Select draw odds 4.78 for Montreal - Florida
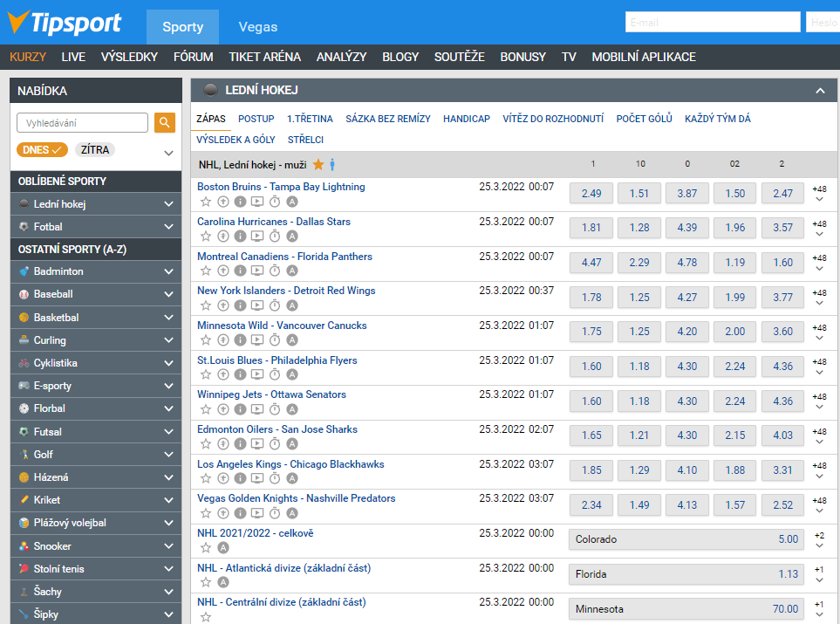Image resolution: width=840 pixels, height=624 pixels. click(x=686, y=263)
